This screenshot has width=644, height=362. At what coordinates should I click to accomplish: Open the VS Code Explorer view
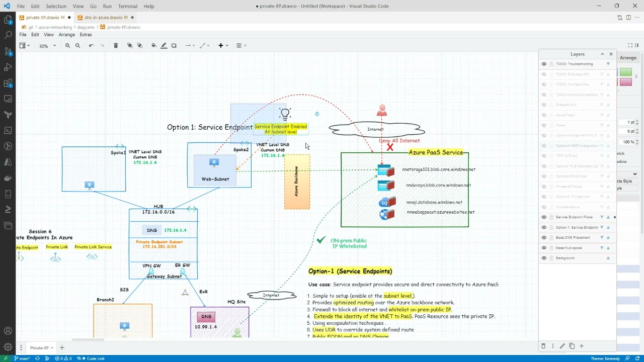click(8, 20)
